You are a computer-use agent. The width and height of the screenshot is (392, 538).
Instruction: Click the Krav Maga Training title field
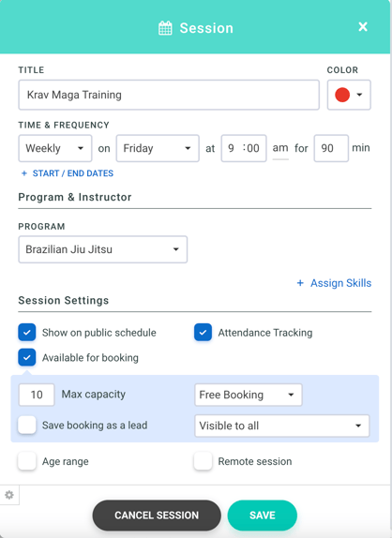coord(169,95)
